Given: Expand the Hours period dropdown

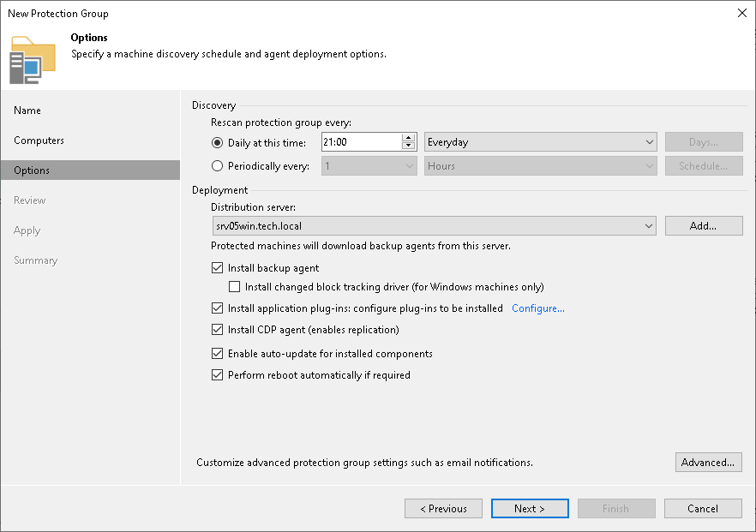Looking at the screenshot, I should pos(650,165).
